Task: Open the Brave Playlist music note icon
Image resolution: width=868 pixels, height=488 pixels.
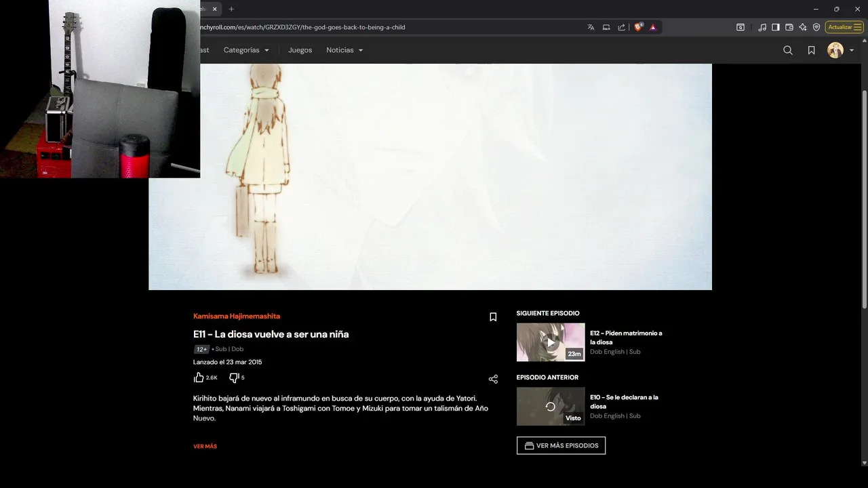Action: (x=762, y=27)
